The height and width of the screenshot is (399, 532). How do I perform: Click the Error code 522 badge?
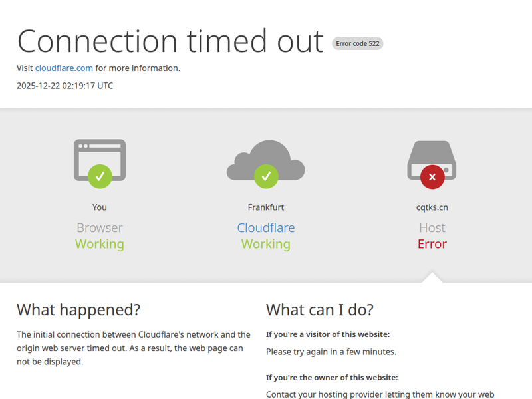358,44
